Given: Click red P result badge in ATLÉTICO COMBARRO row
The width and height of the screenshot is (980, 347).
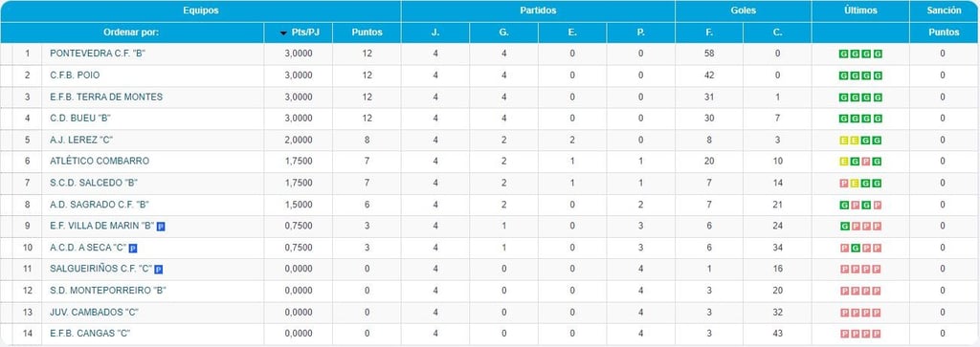Looking at the screenshot, I should (865, 162).
